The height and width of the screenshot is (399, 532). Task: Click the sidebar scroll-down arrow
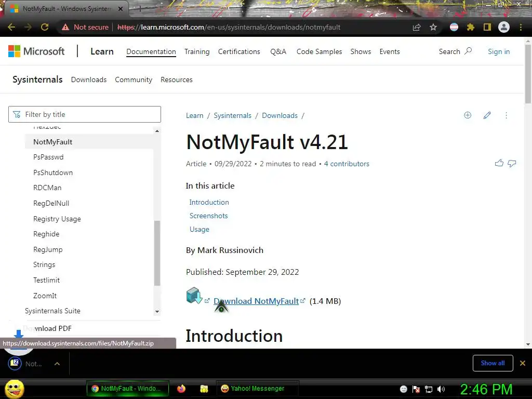(157, 312)
